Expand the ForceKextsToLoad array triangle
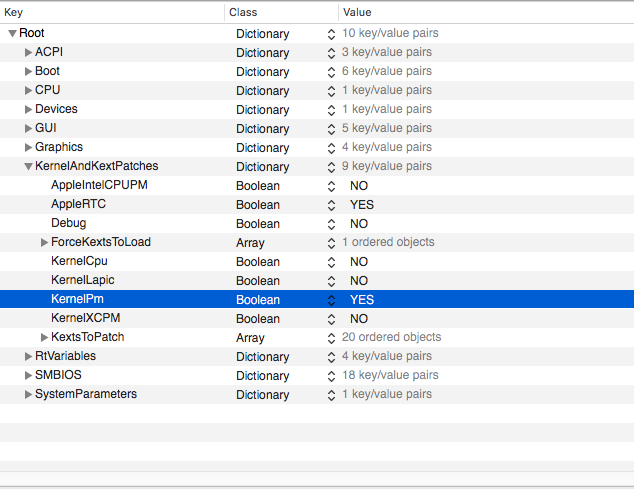Image resolution: width=634 pixels, height=489 pixels. [x=44, y=243]
